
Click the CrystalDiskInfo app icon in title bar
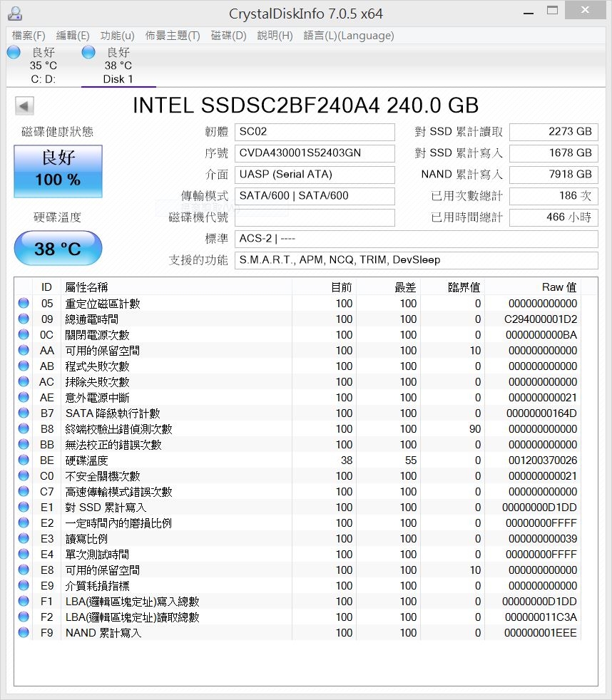(x=15, y=14)
